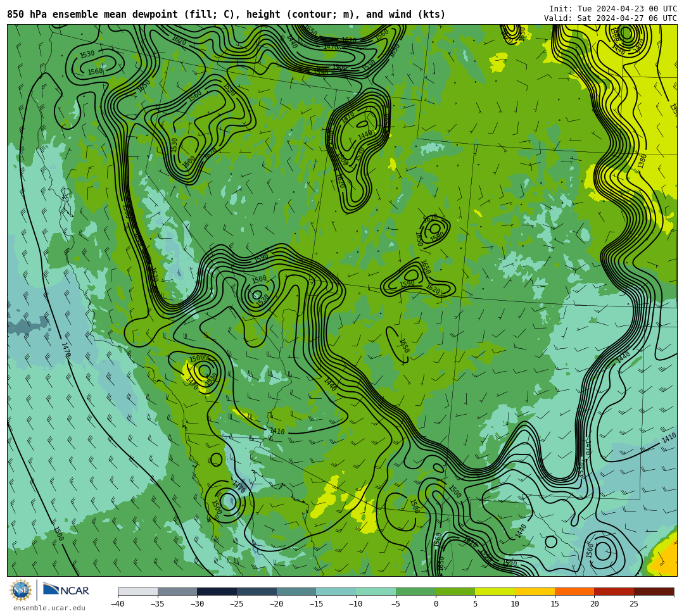The height and width of the screenshot is (616, 684).
Task: Open the ensemble.ucar.edu link text
Action: (49, 608)
